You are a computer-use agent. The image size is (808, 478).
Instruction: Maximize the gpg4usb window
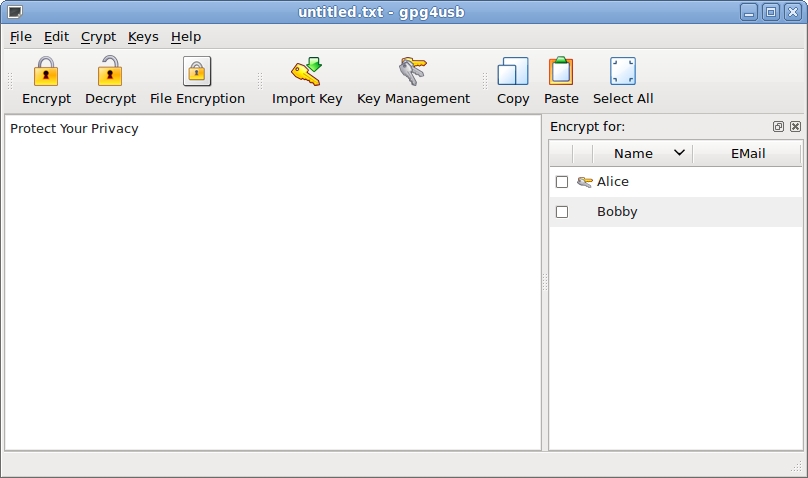coord(771,12)
